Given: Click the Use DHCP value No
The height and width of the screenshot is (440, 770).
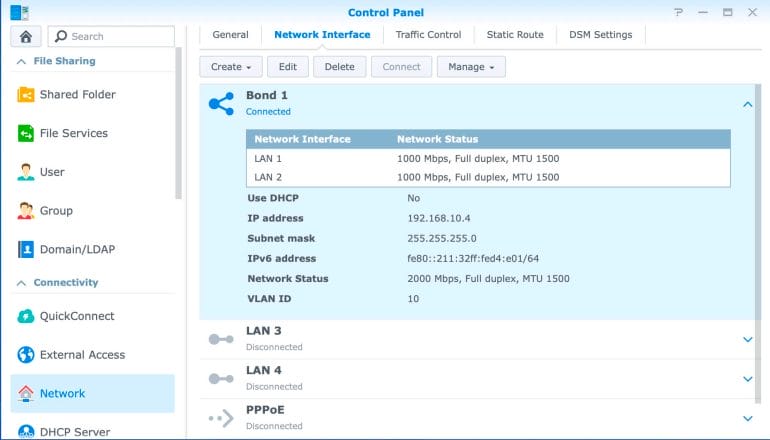Looking at the screenshot, I should coord(413,198).
